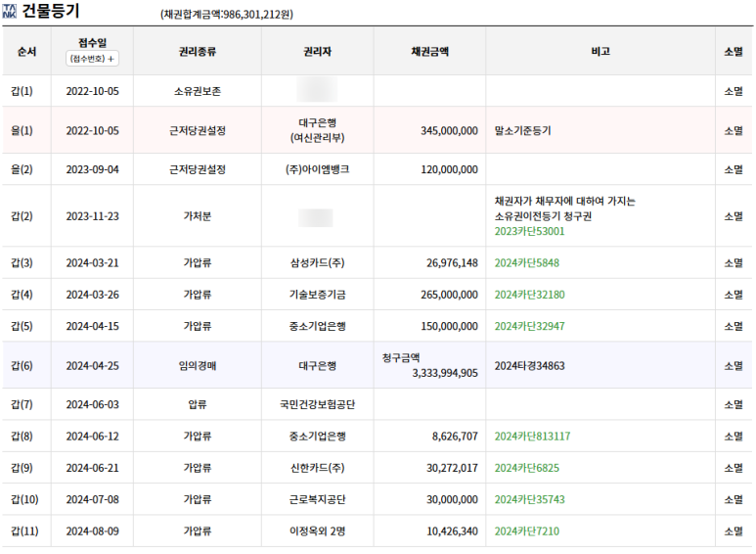Screen dimensions: 756x554
Task: Click 대구은행 (여신관리부) holder cell
Action: coord(317,130)
